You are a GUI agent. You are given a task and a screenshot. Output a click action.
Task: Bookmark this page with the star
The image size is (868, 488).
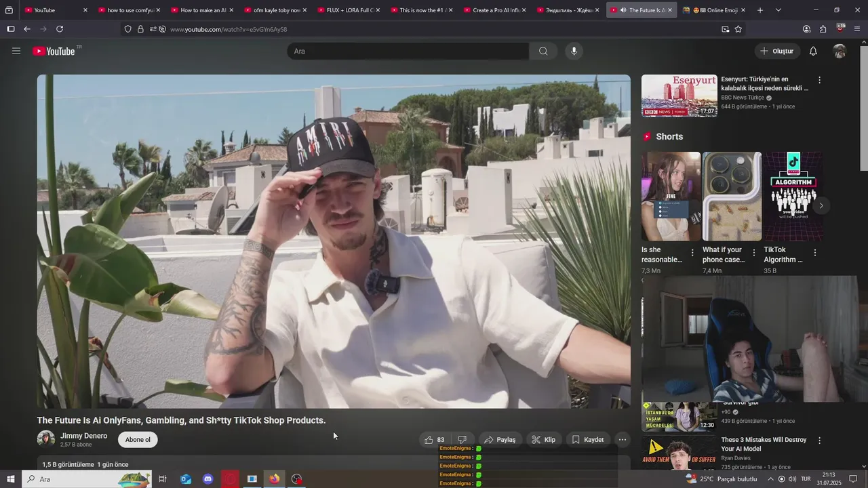click(x=738, y=29)
